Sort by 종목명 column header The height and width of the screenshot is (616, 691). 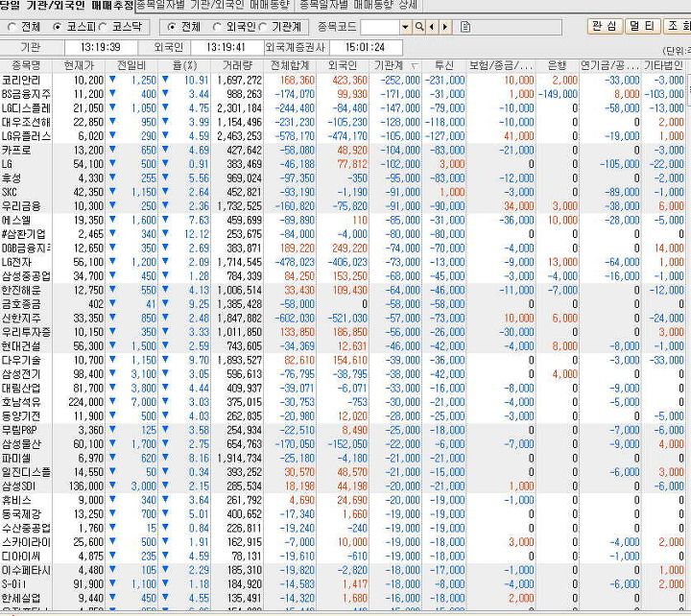(26, 65)
